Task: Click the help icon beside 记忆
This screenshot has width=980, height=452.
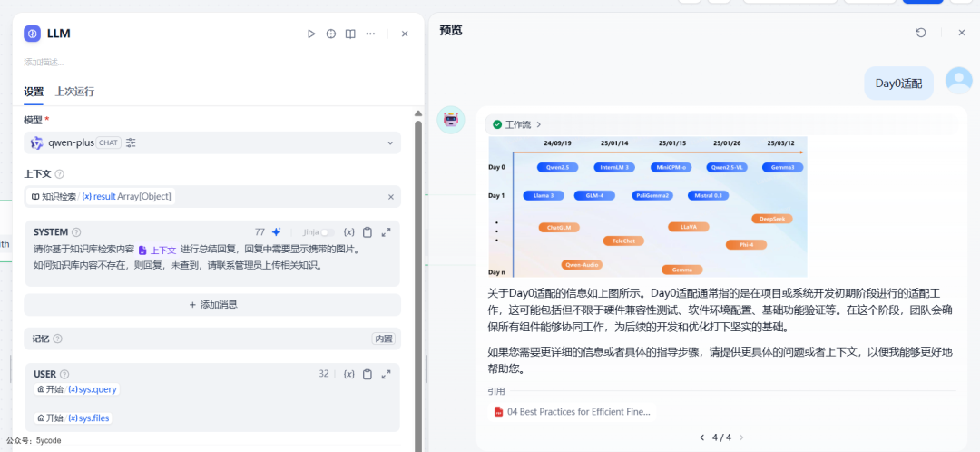Action: point(57,339)
